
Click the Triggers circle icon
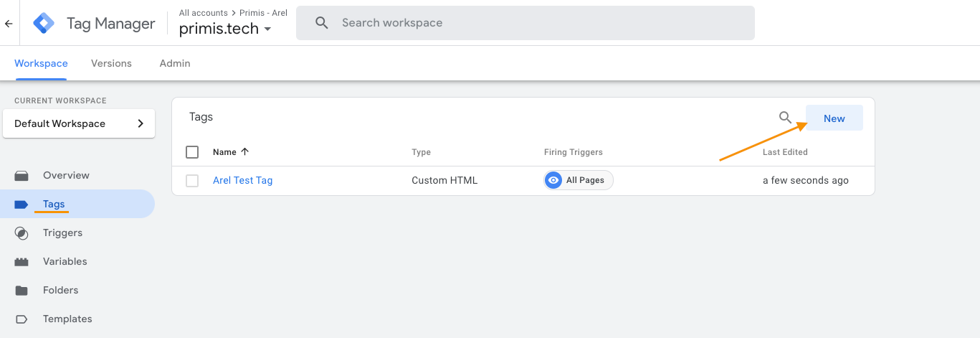tap(22, 233)
